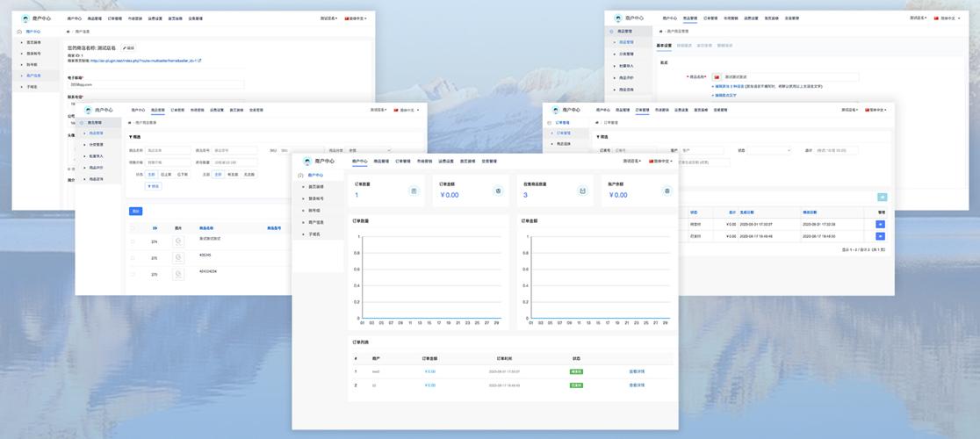
Task: Check the select-all checkbox in the product table header
Action: click(x=133, y=227)
